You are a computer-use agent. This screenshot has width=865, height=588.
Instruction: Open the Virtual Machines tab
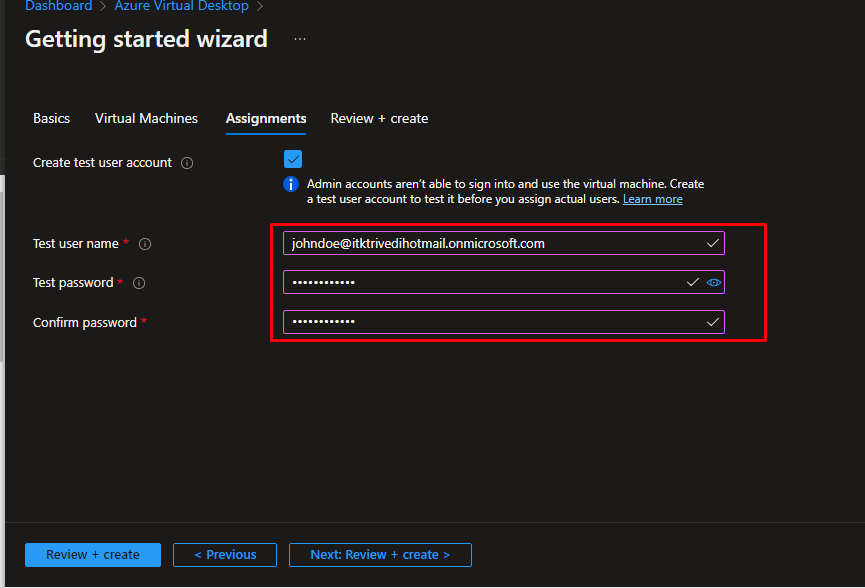[146, 118]
